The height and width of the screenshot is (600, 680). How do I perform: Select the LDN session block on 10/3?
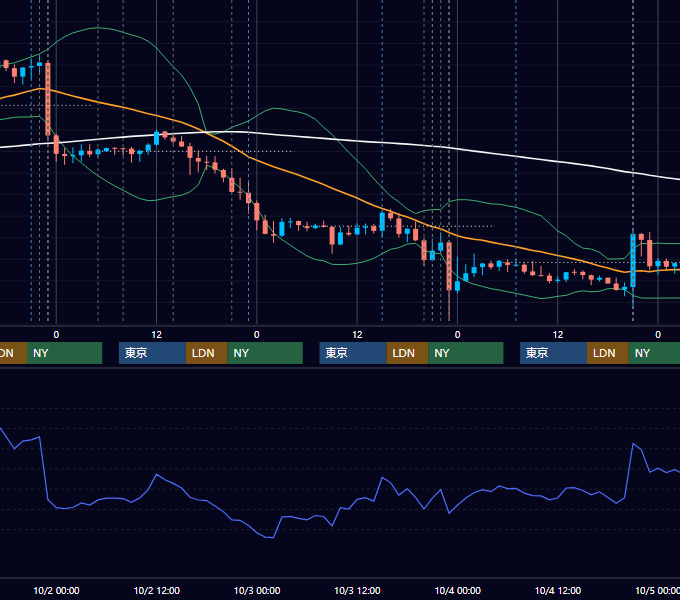(407, 353)
